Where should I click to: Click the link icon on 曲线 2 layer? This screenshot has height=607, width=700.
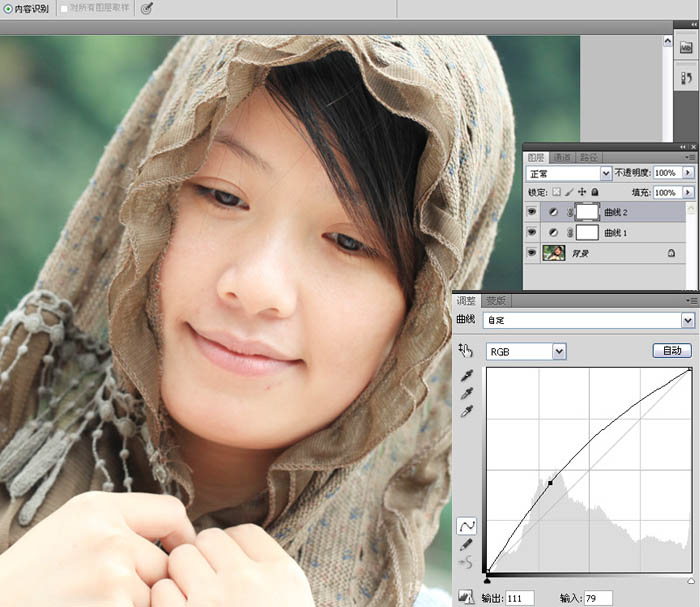tap(570, 212)
